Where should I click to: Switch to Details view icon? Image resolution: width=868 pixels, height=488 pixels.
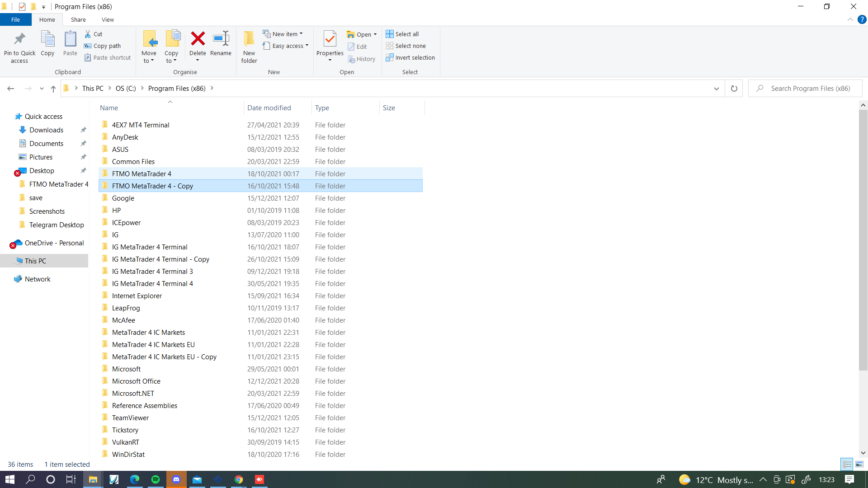pos(847,464)
